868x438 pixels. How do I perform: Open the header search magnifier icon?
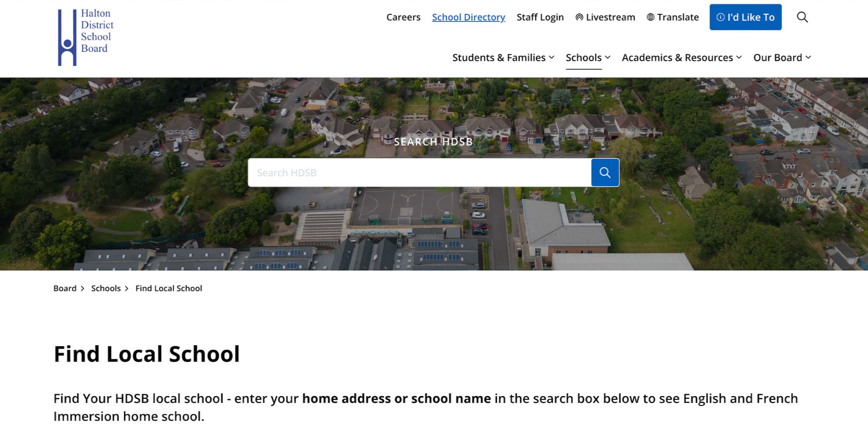[x=802, y=17]
